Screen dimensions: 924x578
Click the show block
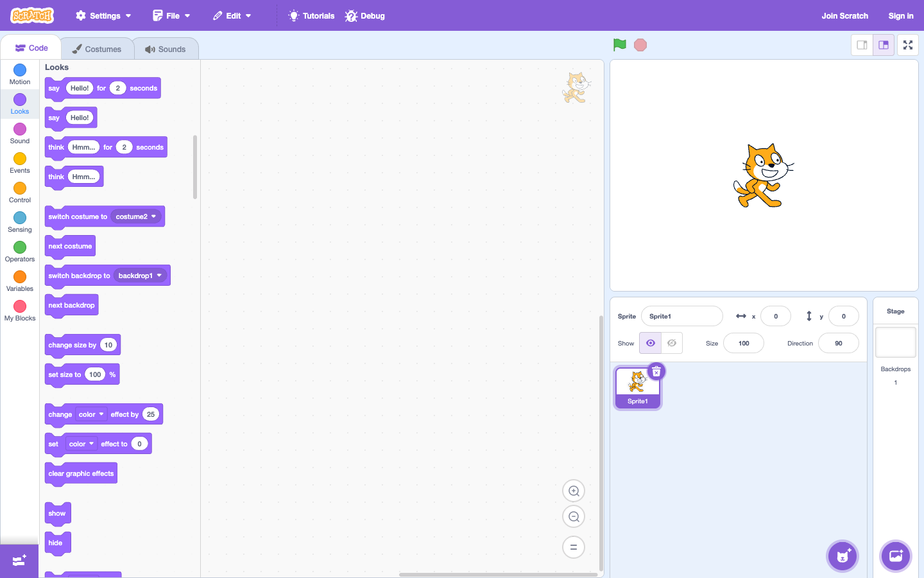pos(58,514)
